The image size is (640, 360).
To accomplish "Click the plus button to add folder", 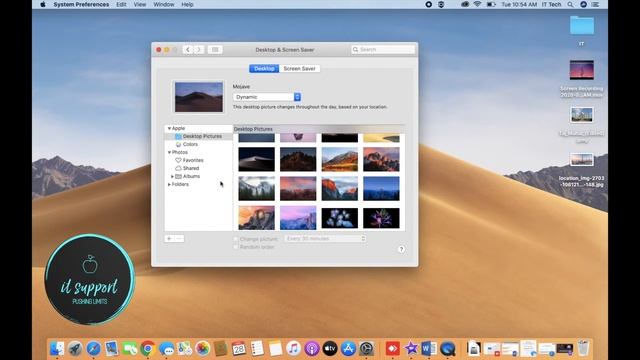I will tap(169, 238).
